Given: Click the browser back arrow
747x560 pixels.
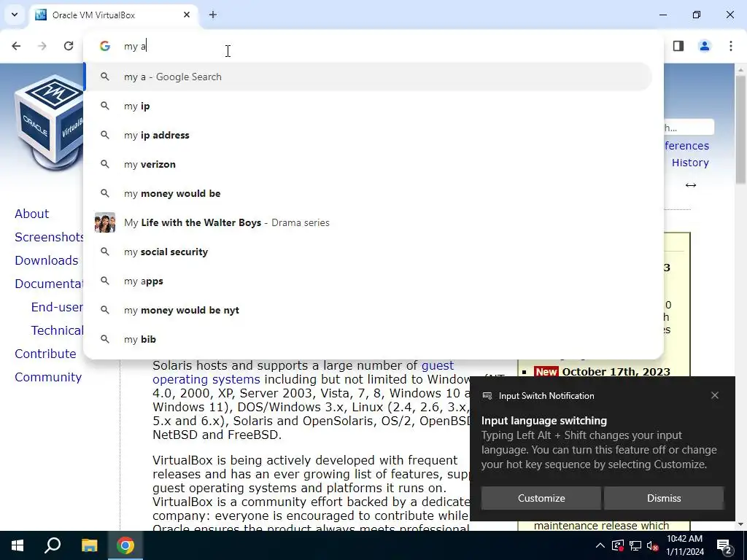Looking at the screenshot, I should point(16,46).
